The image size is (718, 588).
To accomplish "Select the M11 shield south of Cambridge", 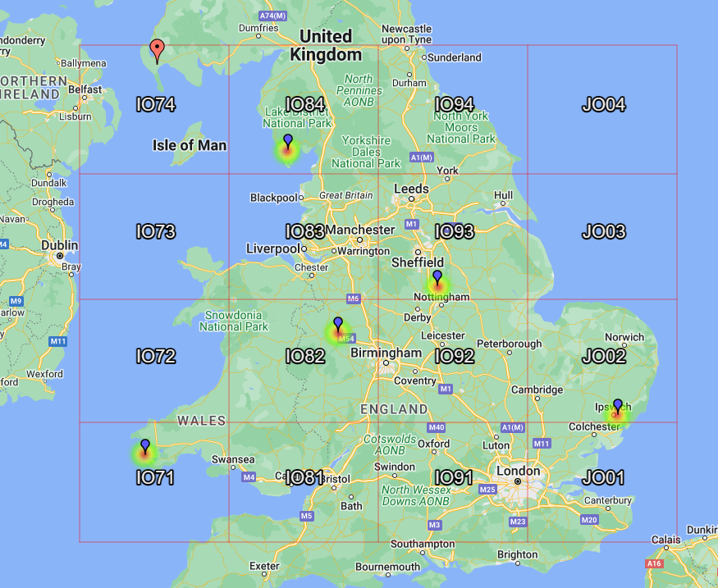I will tap(542, 443).
